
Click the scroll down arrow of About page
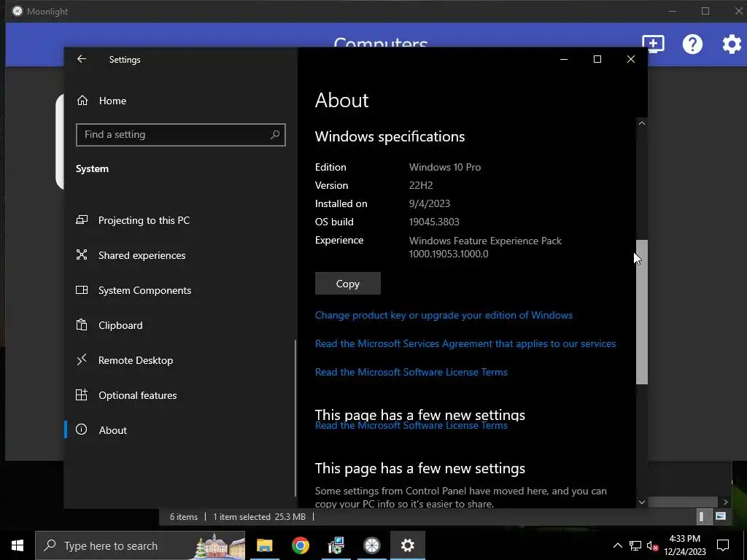642,502
